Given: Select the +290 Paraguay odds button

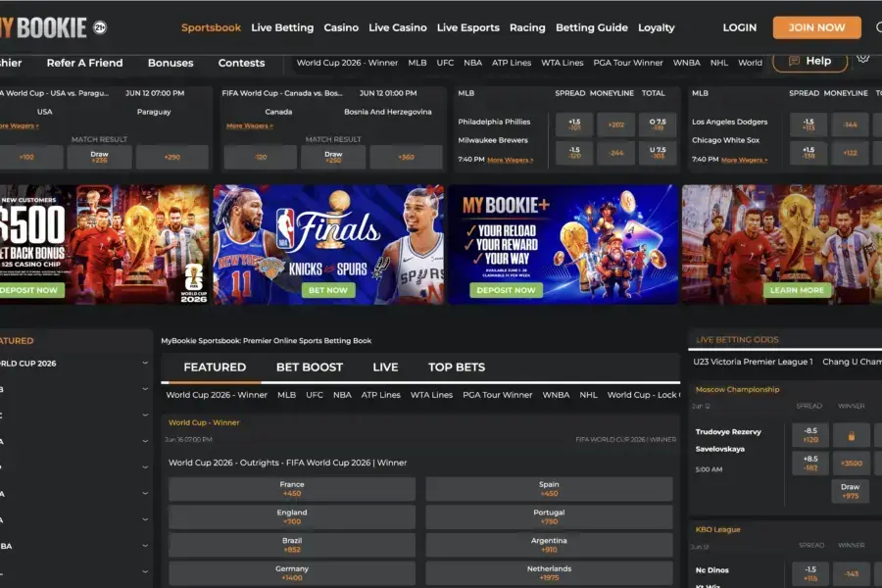Looking at the screenshot, I should (172, 157).
